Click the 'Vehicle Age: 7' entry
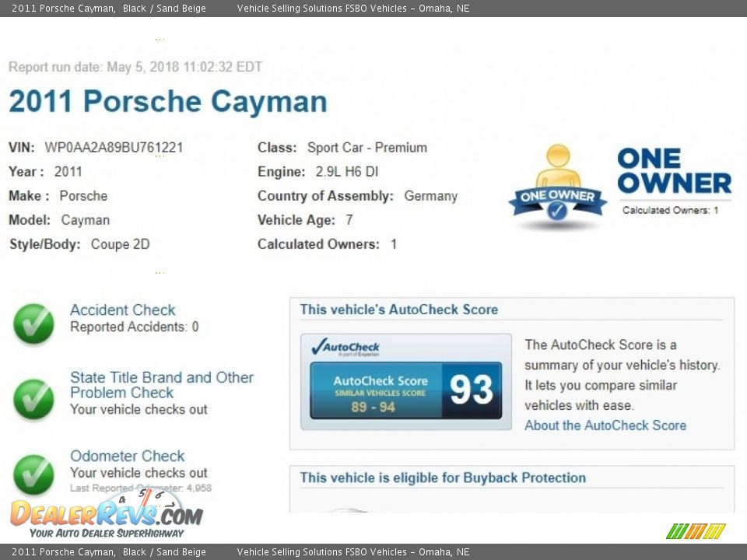The width and height of the screenshot is (747, 560). click(305, 220)
